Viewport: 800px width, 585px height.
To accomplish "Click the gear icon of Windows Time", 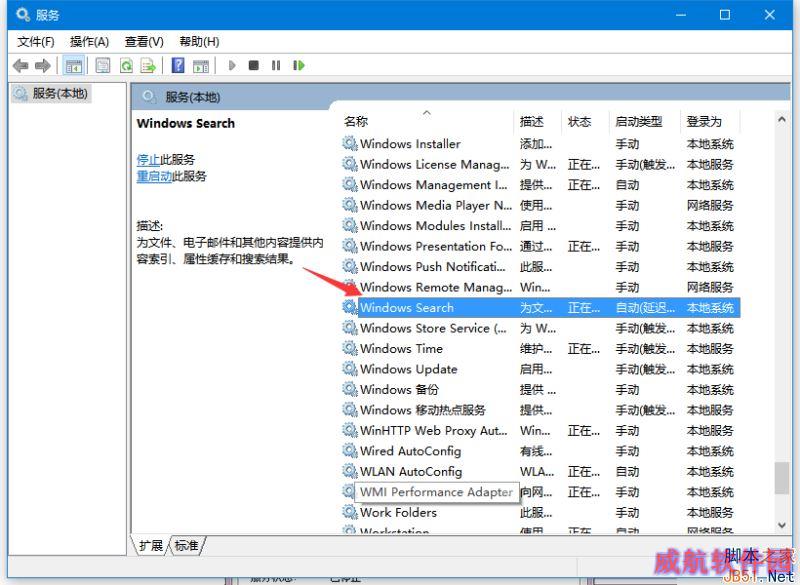I will click(349, 348).
